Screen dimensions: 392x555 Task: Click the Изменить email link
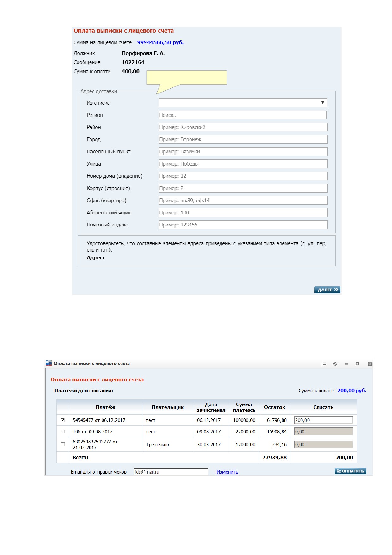(227, 472)
